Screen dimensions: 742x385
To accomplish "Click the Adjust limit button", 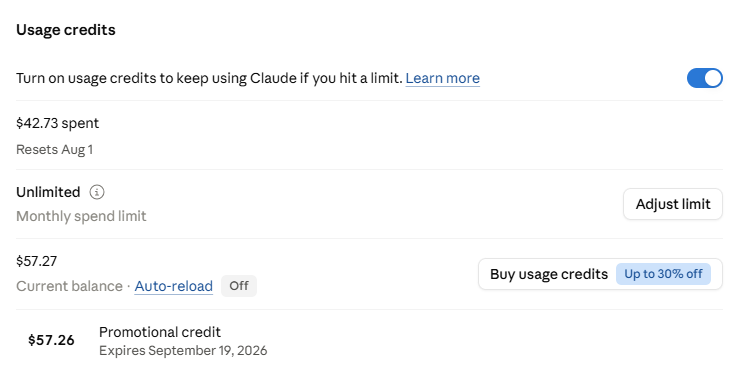I will point(673,204).
